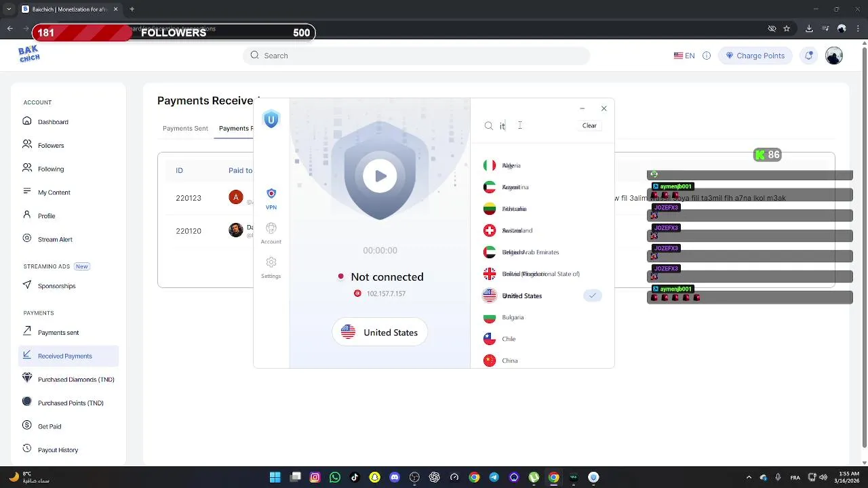
Task: Open Chrome downloads icon
Action: [809, 28]
